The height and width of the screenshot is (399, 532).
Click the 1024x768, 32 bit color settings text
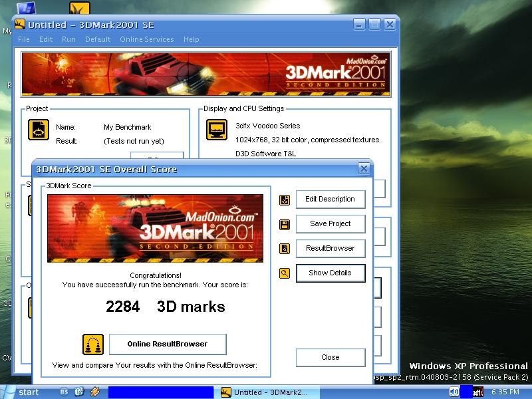307,140
